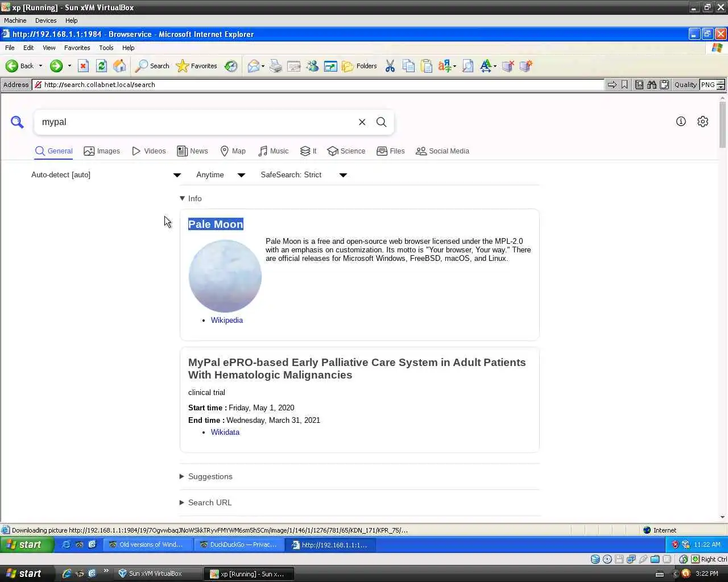This screenshot has width=728, height=582.
Task: Click the page vertical scrollbar down arrow
Action: pos(723,517)
